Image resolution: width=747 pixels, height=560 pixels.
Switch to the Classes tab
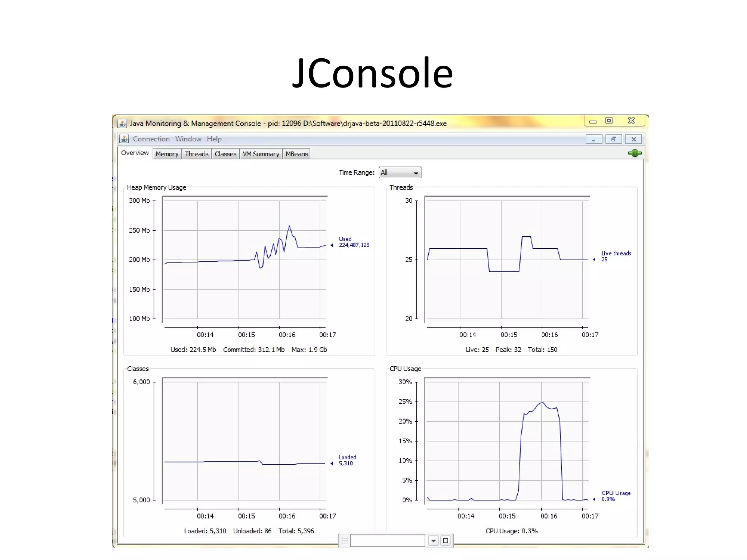click(225, 154)
